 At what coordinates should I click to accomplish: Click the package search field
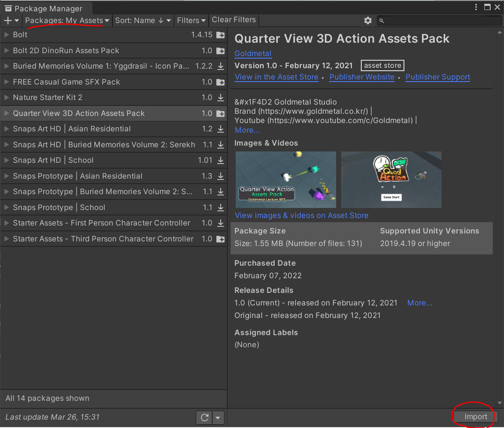point(438,21)
